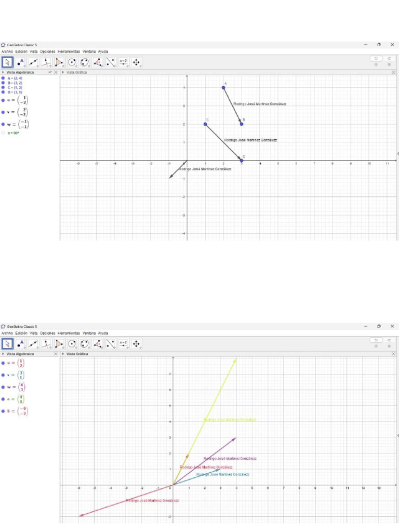
Task: Select Move Graphics View tool in upper window
Action: point(137,62)
